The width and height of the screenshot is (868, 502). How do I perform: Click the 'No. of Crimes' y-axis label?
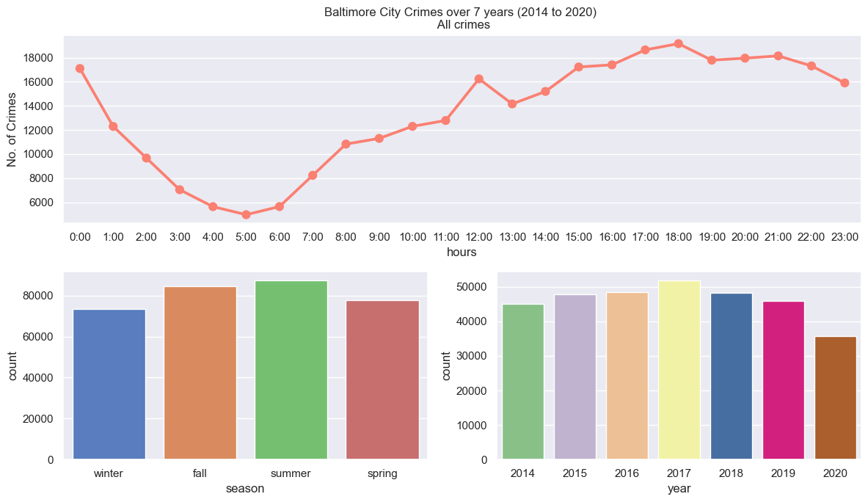click(12, 130)
